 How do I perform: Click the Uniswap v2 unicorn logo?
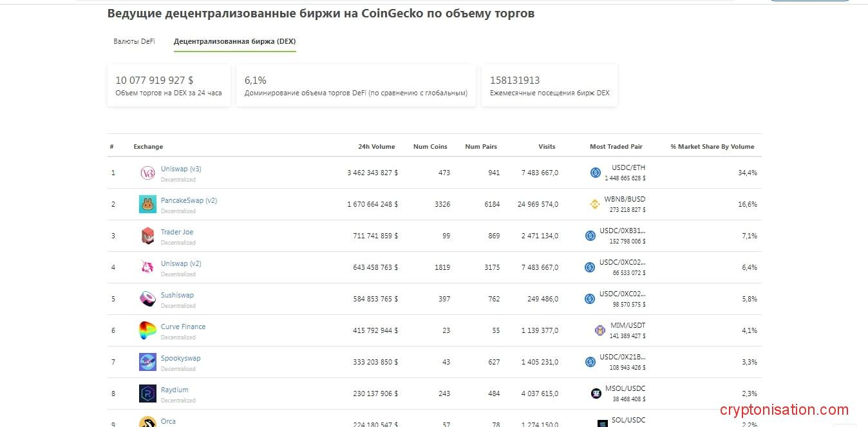(x=147, y=267)
